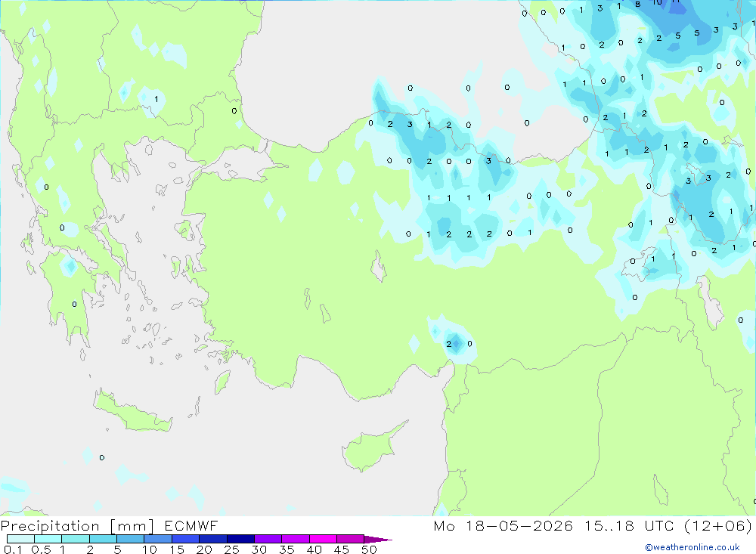
Task: Click the '18-05-2026' forecast date
Action: pos(519,525)
